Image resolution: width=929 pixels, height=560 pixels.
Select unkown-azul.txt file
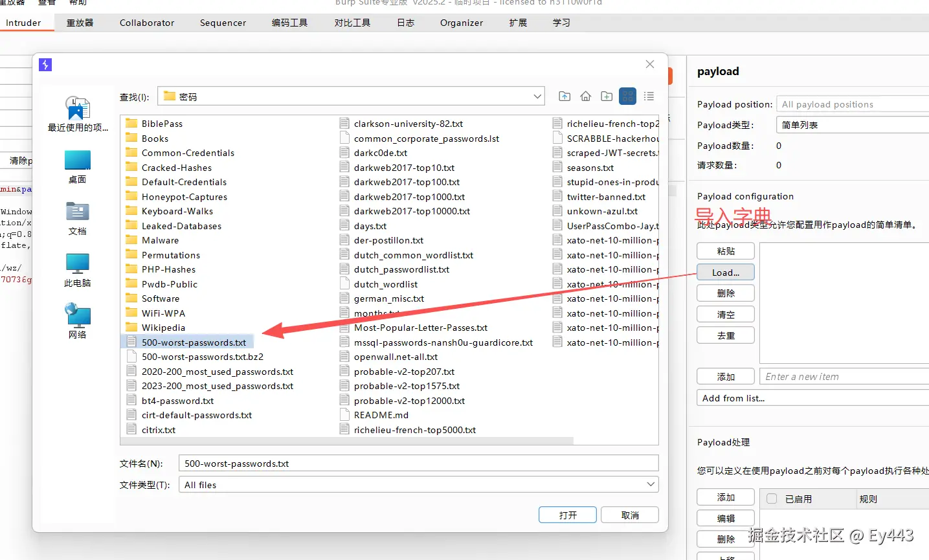(x=596, y=211)
